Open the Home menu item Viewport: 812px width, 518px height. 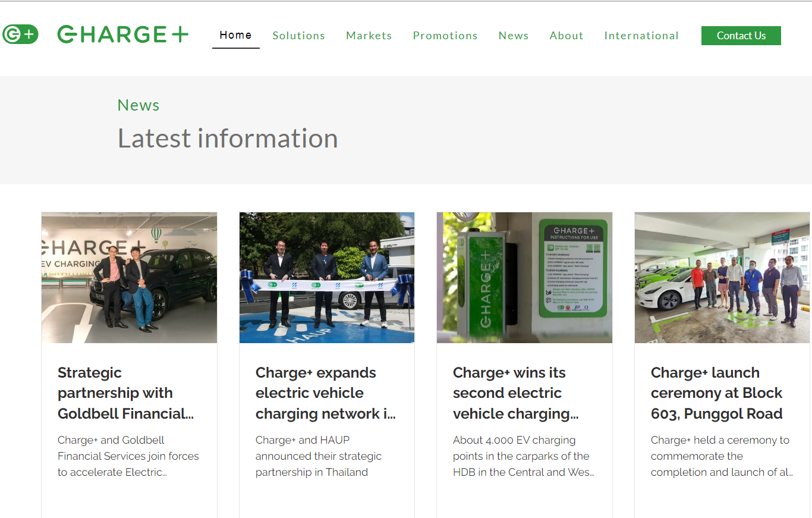pyautogui.click(x=235, y=35)
